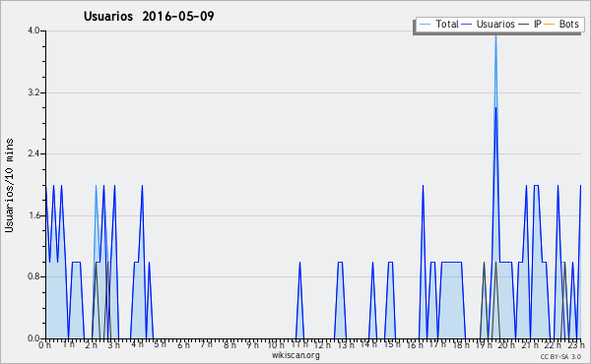
Task: Click the '13 h' x-axis label
Action: tap(346, 345)
